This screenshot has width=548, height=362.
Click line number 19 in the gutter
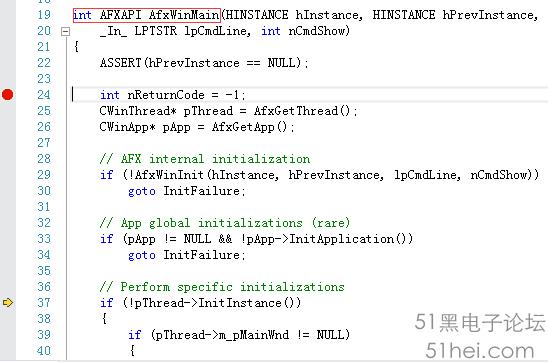click(x=44, y=15)
